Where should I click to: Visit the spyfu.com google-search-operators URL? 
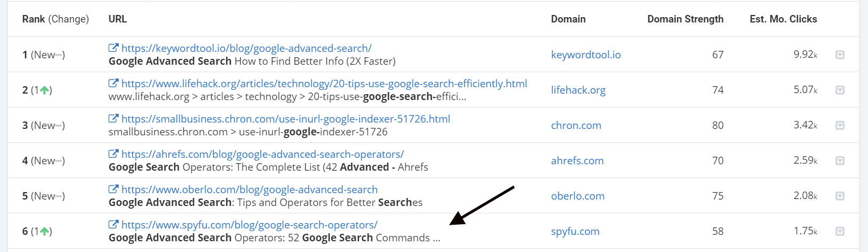[249, 225]
